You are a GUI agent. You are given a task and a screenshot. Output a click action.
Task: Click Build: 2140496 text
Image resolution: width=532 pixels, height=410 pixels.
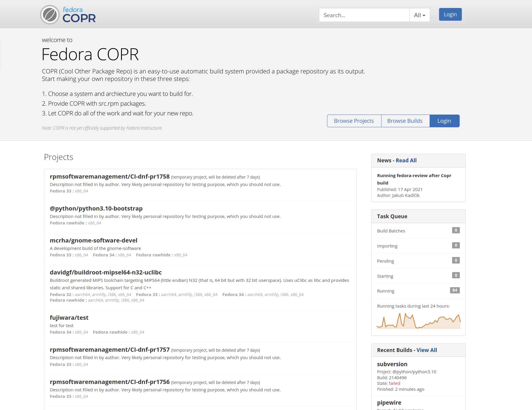pos(392,378)
